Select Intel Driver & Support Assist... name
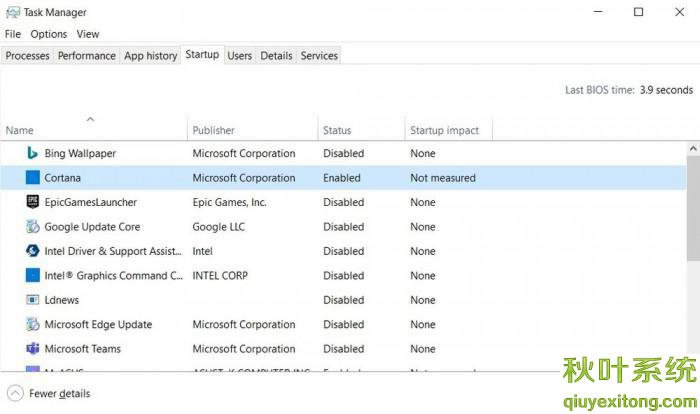 (113, 251)
